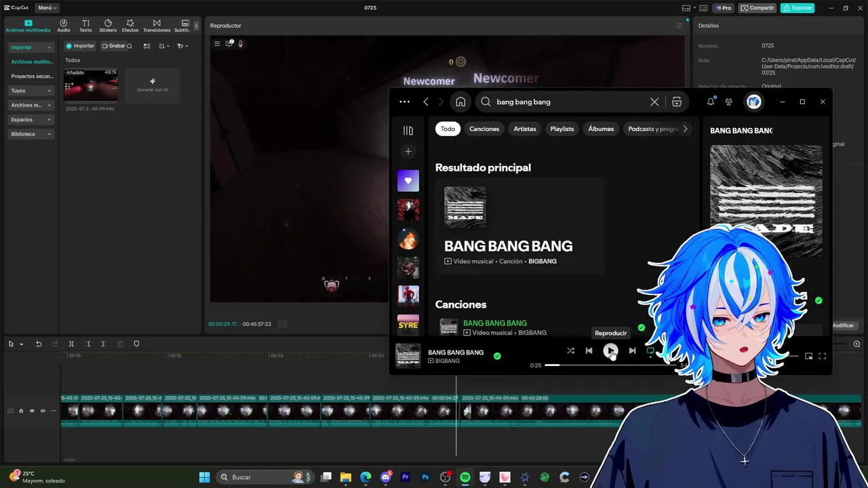Open the Transiciones tab
Screen dimensions: 868x488
click(157, 26)
